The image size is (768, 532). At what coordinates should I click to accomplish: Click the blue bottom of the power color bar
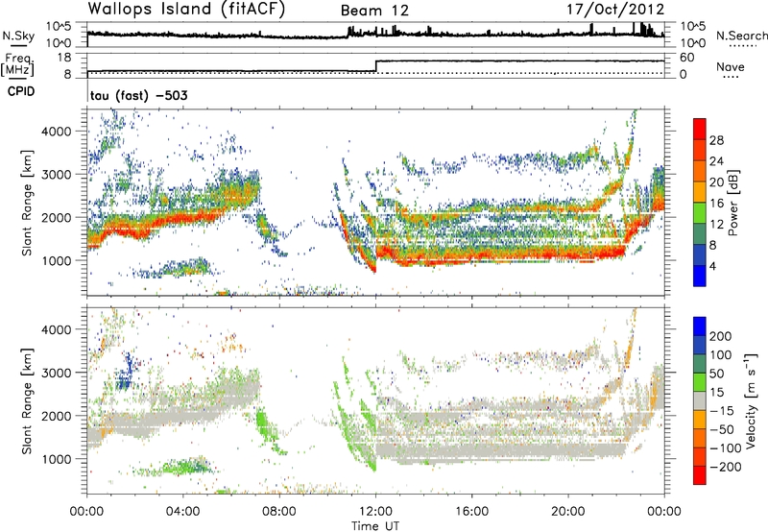700,276
